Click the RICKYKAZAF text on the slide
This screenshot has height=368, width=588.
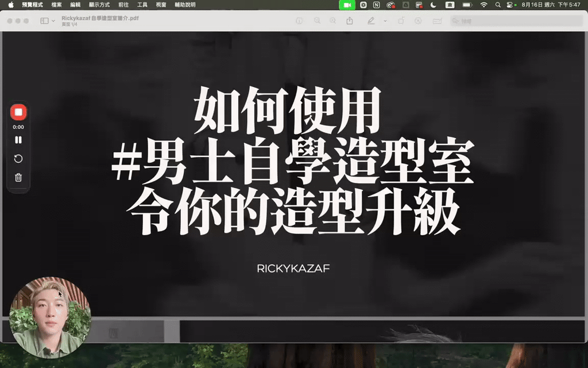pyautogui.click(x=293, y=268)
